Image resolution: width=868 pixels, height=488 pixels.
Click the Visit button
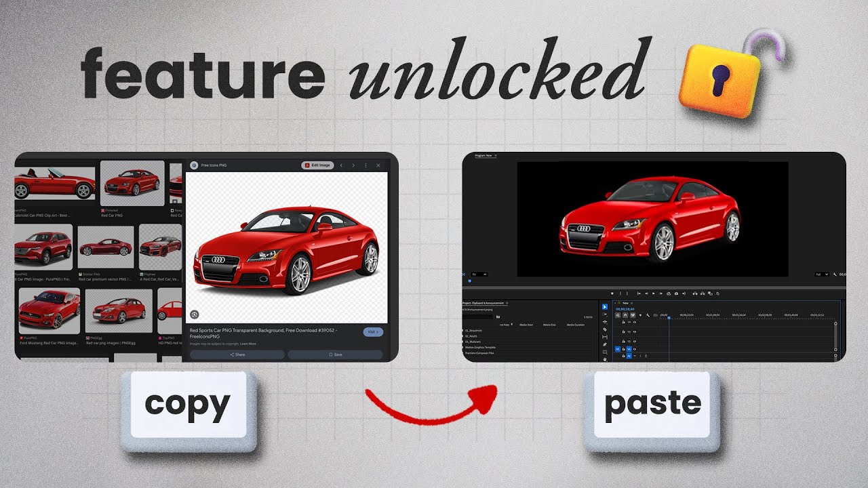373,332
